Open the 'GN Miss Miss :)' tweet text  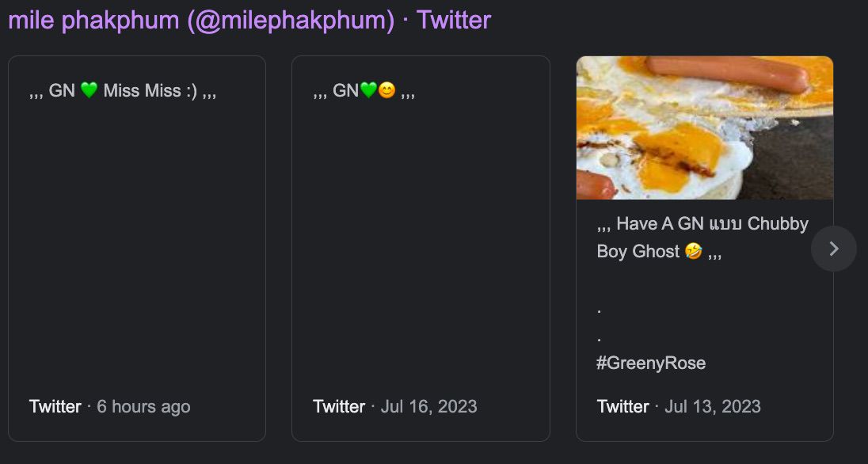[x=122, y=91]
